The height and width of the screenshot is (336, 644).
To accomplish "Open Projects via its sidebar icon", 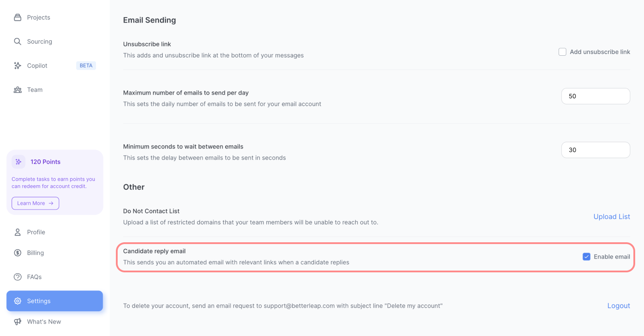I will [18, 18].
